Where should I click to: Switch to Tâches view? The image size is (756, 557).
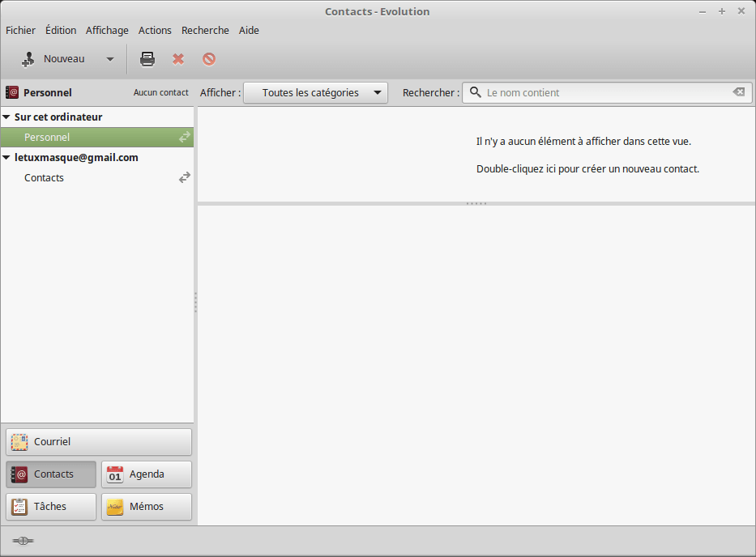(51, 507)
